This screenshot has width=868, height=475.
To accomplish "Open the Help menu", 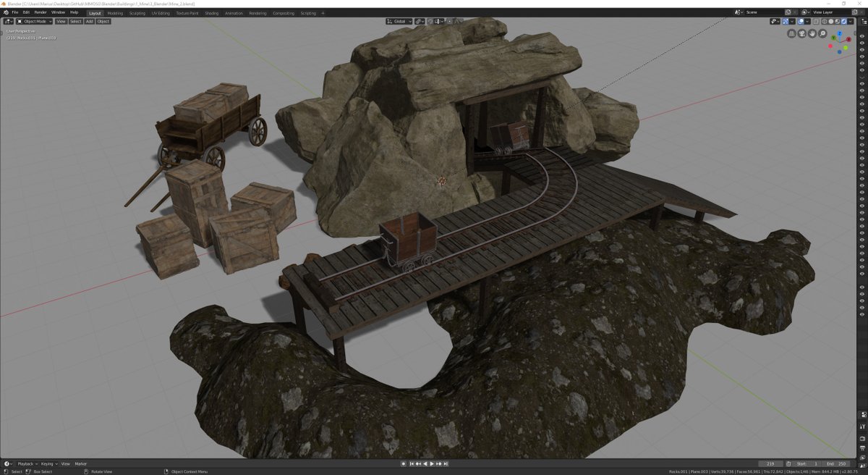I will coord(74,12).
